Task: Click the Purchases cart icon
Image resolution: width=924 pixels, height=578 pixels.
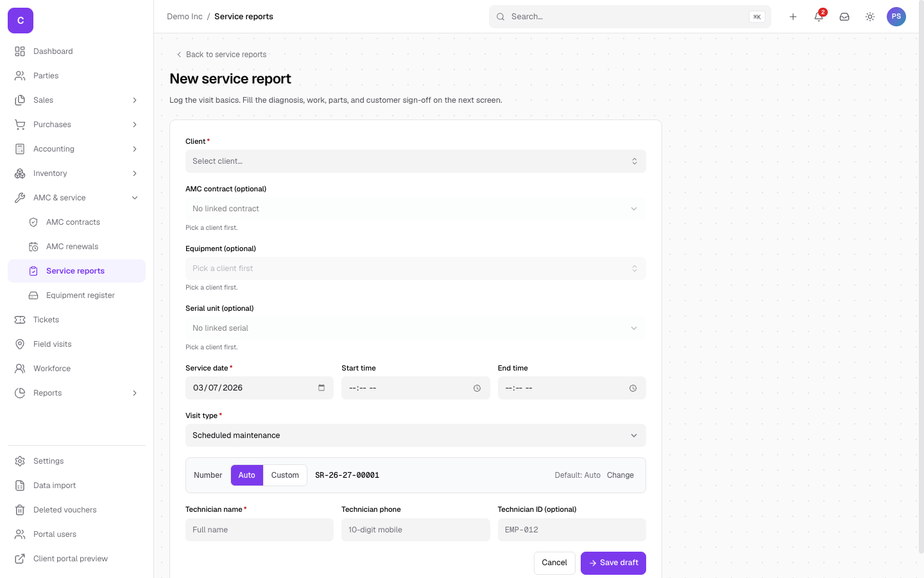Action: pos(20,125)
